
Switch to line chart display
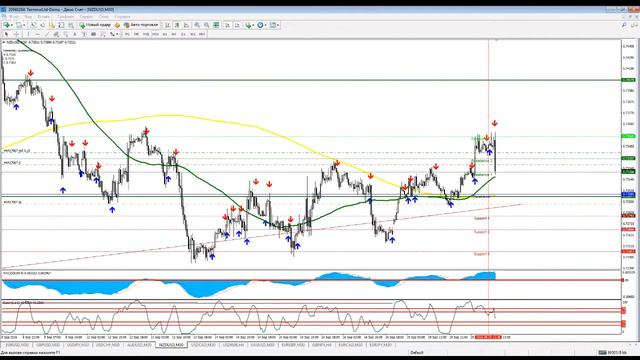click(186, 25)
